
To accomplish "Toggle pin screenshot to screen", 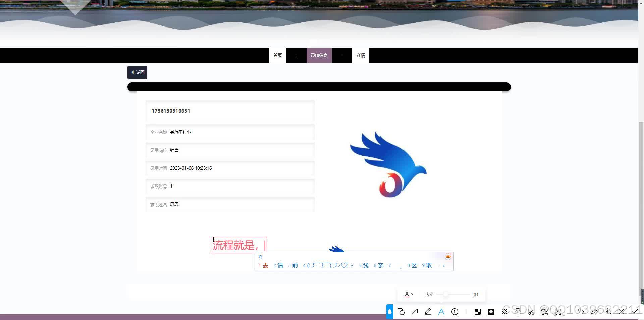I will [518, 312].
